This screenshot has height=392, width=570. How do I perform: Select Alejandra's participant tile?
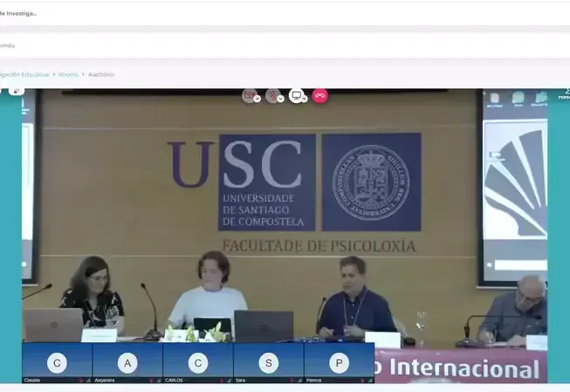click(127, 363)
